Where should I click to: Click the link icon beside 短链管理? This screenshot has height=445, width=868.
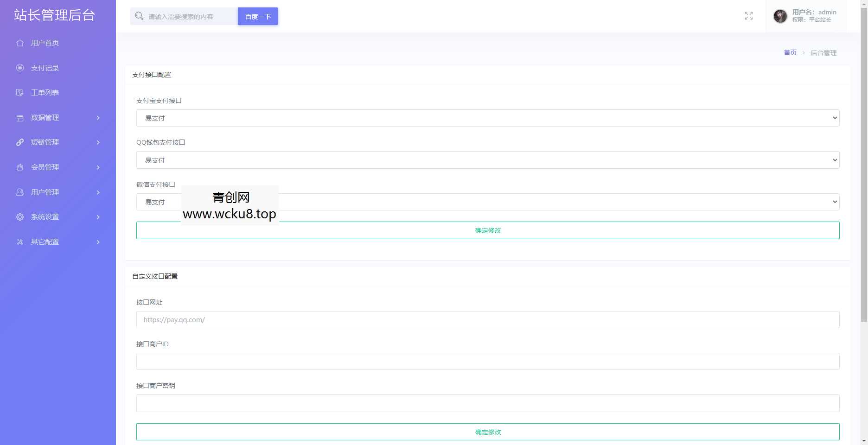(x=20, y=142)
